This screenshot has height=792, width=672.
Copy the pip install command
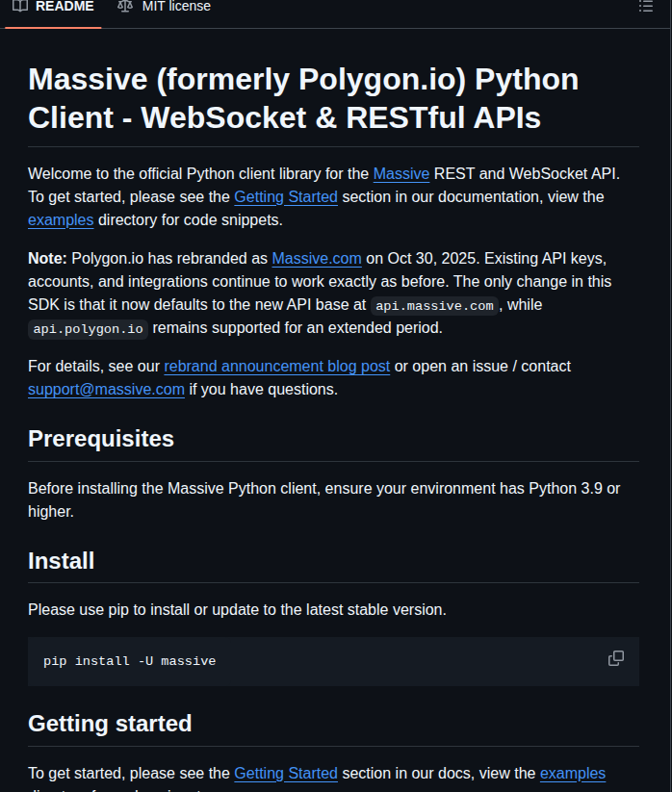click(x=616, y=658)
